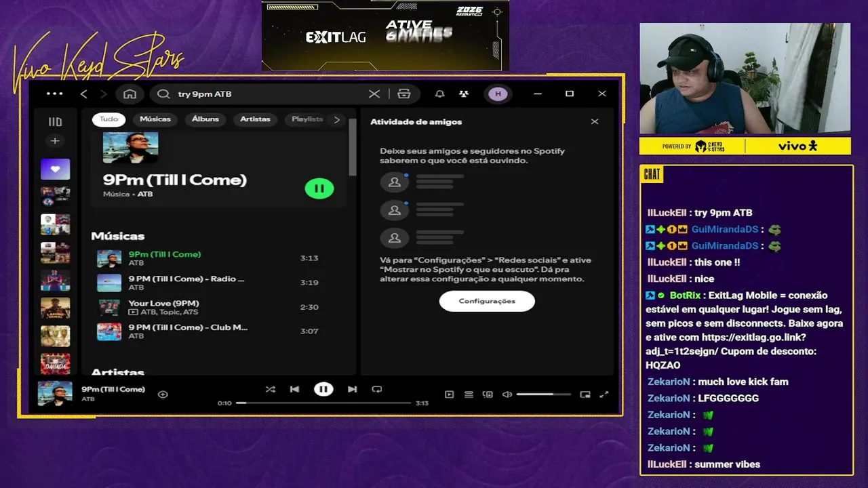The image size is (868, 488).
Task: Toggle repeat in player bar
Action: point(377,389)
